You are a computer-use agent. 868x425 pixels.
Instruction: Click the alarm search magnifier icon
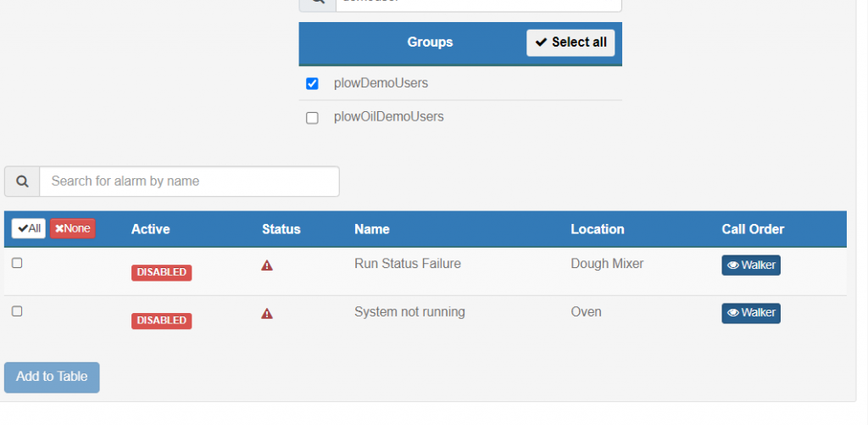[22, 182]
